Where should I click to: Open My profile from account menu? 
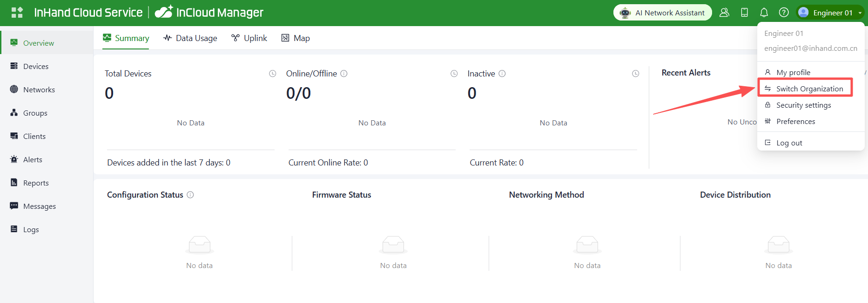[x=793, y=72]
